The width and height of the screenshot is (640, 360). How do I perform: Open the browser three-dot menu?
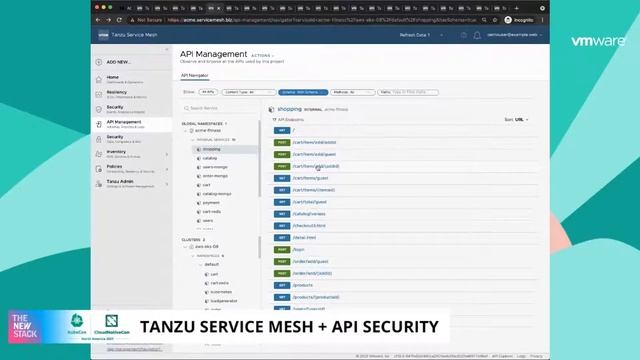point(542,20)
